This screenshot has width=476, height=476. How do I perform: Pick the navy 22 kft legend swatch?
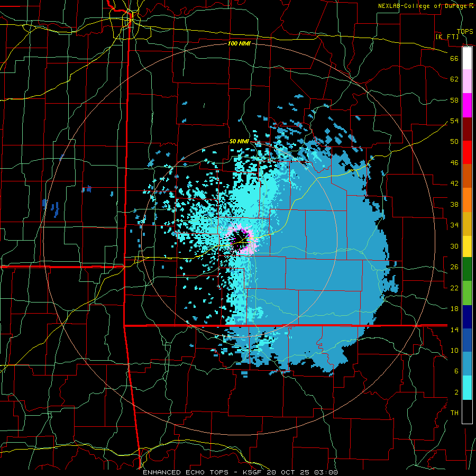(467, 317)
